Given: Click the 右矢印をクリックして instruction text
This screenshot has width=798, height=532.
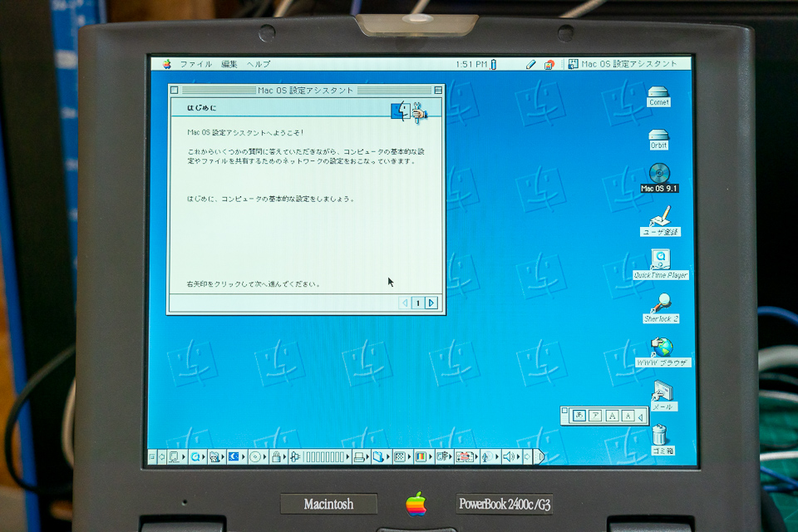Looking at the screenshot, I should (x=254, y=284).
